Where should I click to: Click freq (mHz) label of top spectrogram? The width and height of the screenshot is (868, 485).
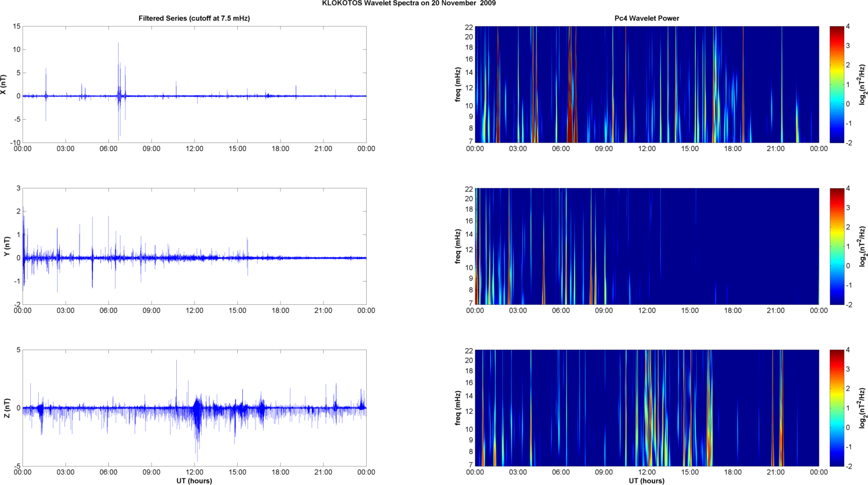pos(458,84)
